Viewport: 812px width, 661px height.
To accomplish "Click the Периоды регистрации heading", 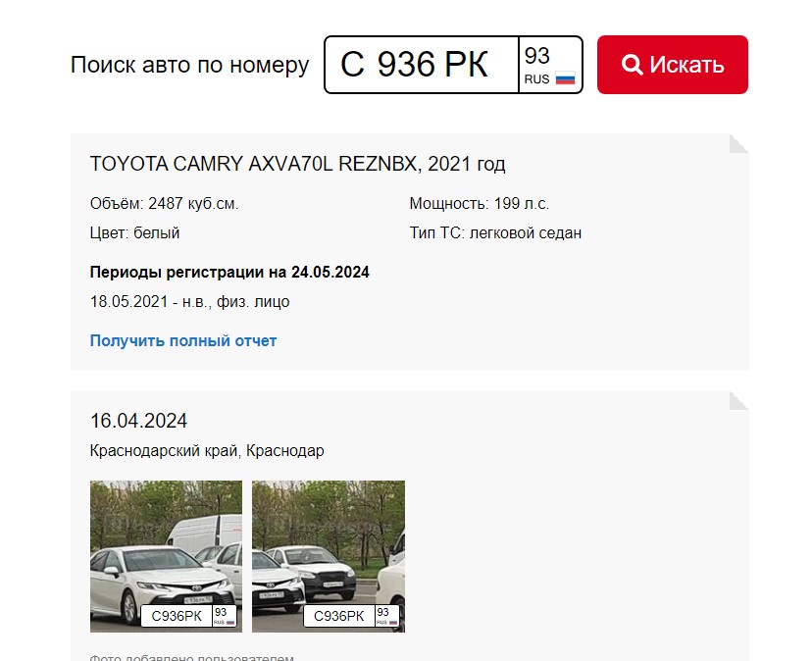I will pyautogui.click(x=229, y=272).
